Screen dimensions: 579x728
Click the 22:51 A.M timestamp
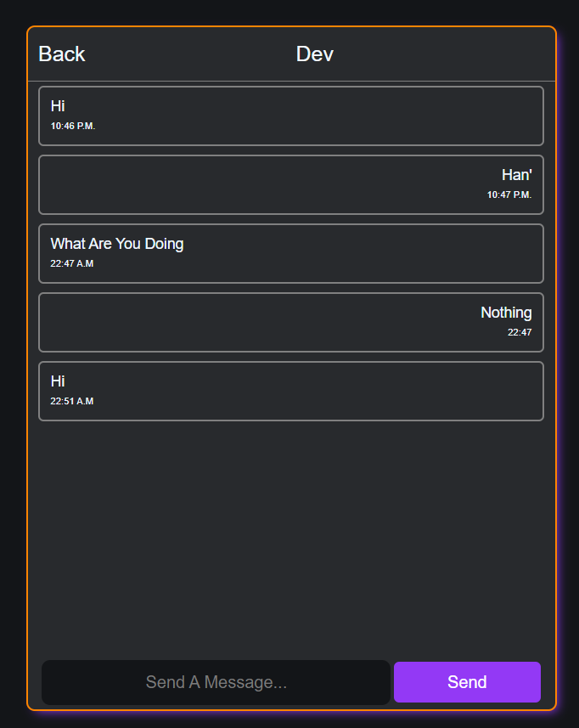point(72,401)
